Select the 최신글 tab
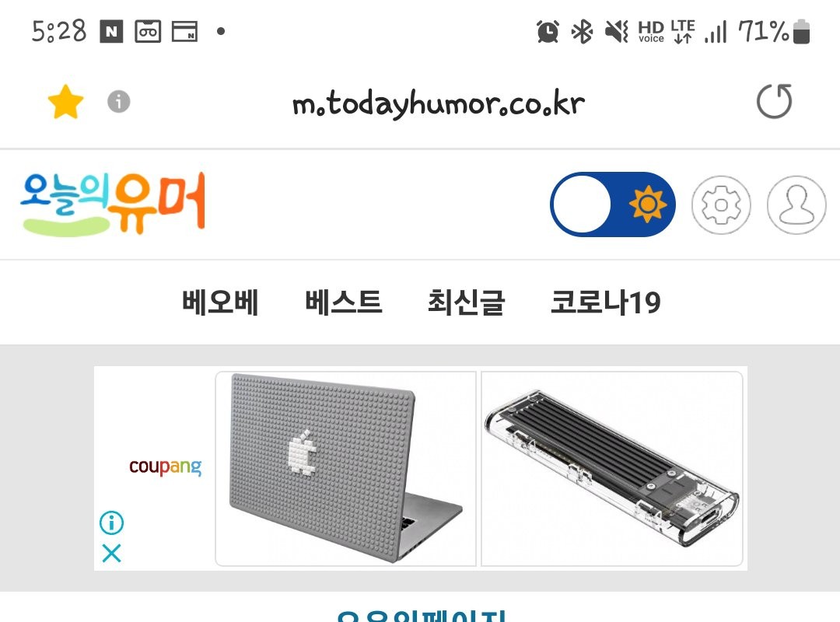This screenshot has height=622, width=840. coord(466,302)
